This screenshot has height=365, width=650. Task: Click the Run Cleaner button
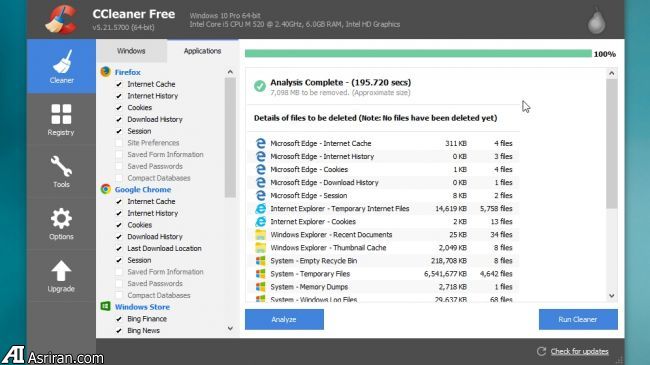point(578,319)
